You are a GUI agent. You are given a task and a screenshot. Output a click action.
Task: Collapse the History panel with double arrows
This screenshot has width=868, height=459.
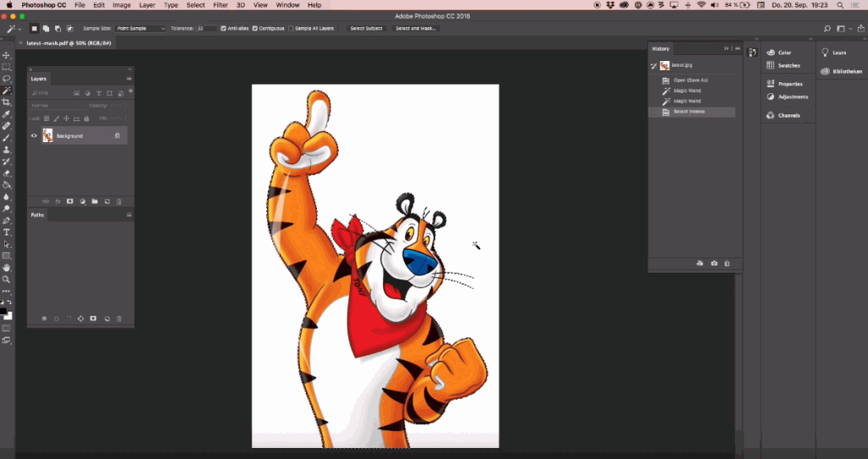coord(726,48)
